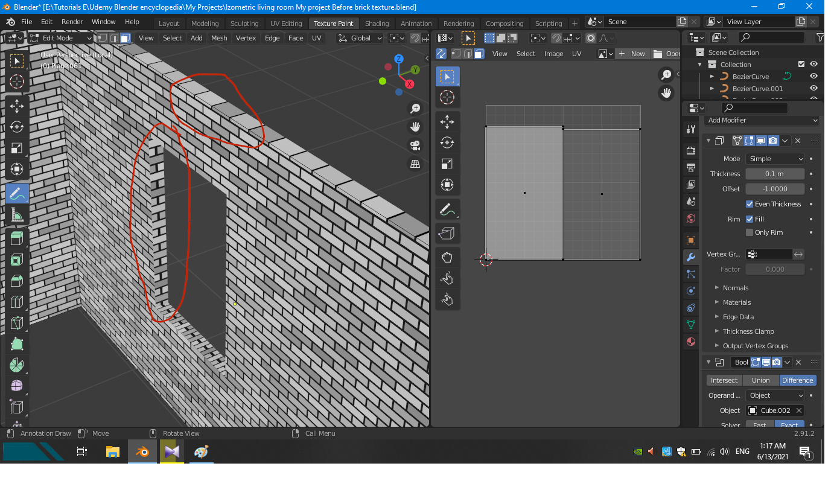The image size is (834, 504).
Task: Hide BezierCurve with its eye icon
Action: (x=813, y=76)
